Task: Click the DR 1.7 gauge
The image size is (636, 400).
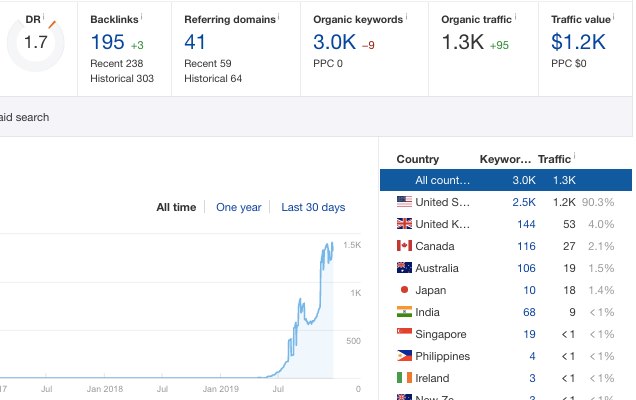Action: [x=35, y=42]
